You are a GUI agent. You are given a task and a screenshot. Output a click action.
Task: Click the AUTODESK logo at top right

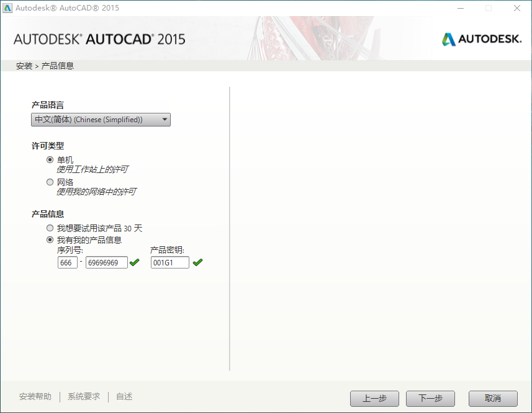482,38
